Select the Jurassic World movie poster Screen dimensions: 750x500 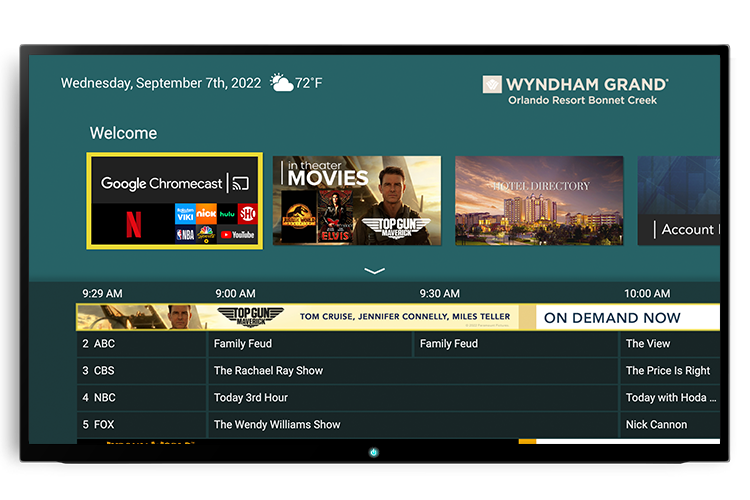pyautogui.click(x=299, y=217)
